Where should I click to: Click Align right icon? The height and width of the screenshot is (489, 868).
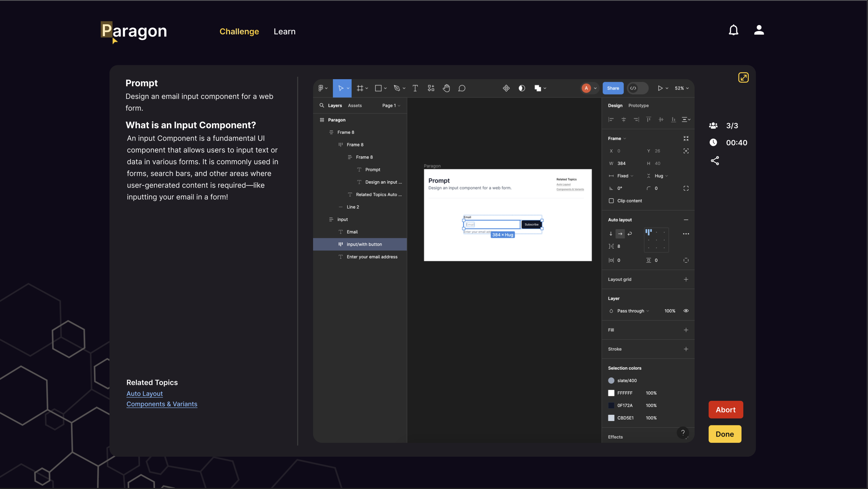(x=636, y=119)
